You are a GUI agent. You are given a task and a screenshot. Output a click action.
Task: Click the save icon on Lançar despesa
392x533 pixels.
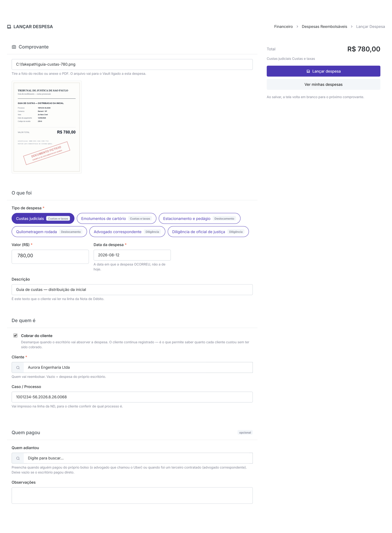click(308, 71)
